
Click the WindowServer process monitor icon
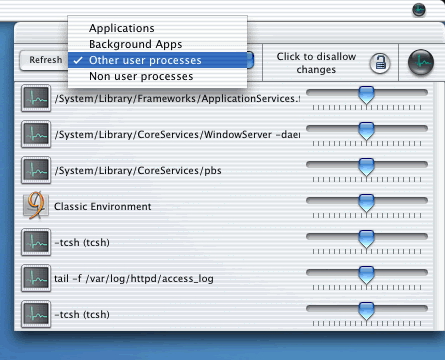pyautogui.click(x=36, y=134)
